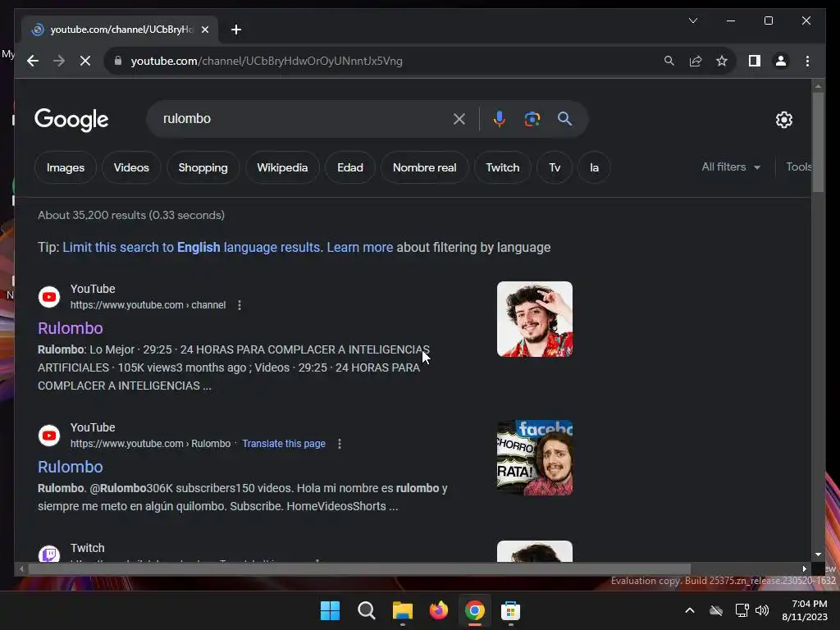Image resolution: width=840 pixels, height=630 pixels.
Task: Open options for second YouTube result
Action: 340,444
